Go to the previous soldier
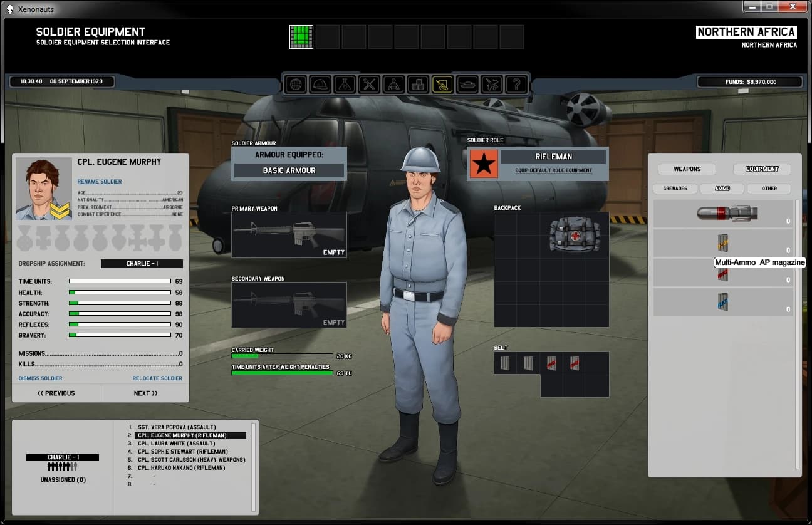Screen dimensions: 812x525 [56, 393]
